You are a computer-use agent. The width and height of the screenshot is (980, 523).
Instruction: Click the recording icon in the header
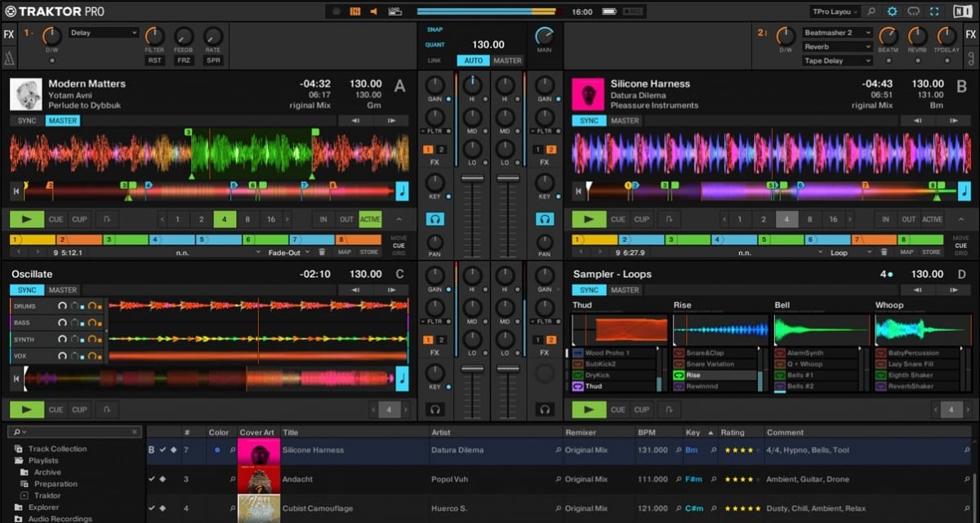tap(337, 11)
